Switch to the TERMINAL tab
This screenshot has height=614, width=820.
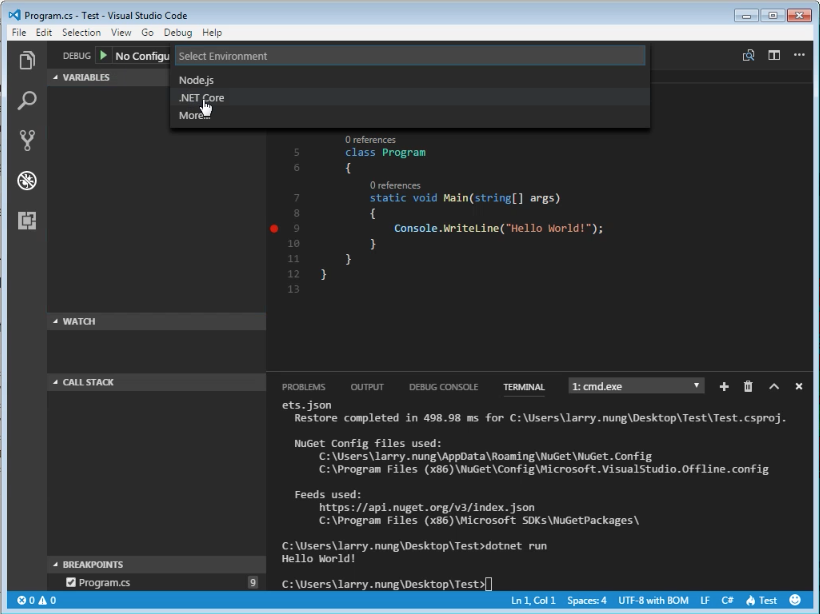tap(524, 387)
